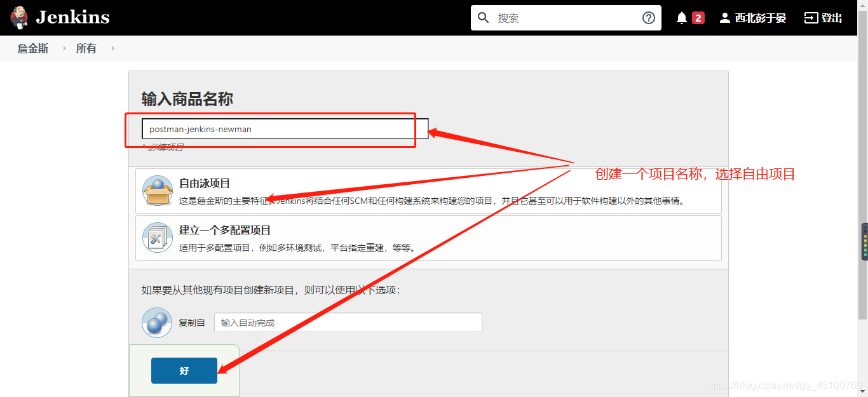This screenshot has height=397, width=868.
Task: Select 建立一个多配置项目 option
Action: click(428, 238)
